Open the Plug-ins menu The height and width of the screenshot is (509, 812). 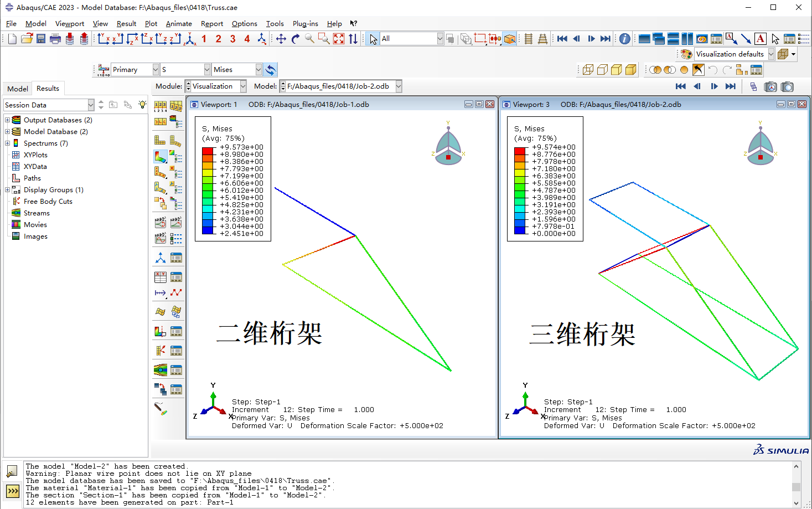(x=306, y=23)
